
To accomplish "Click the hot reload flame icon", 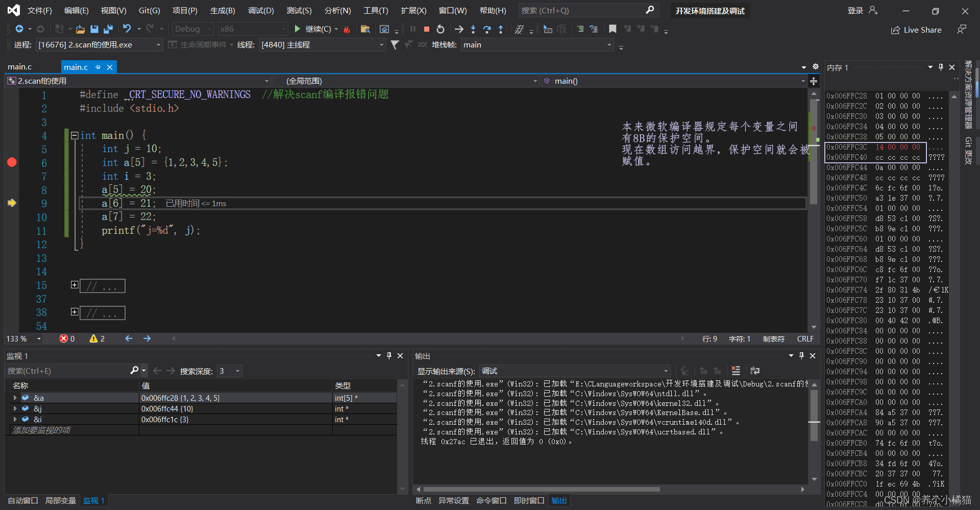I will coord(347,29).
